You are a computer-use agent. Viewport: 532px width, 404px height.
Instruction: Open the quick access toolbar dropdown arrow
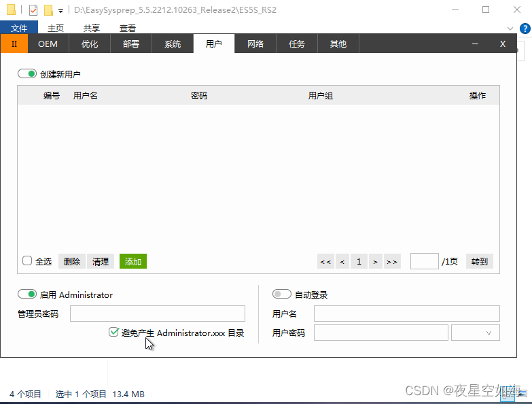point(60,11)
